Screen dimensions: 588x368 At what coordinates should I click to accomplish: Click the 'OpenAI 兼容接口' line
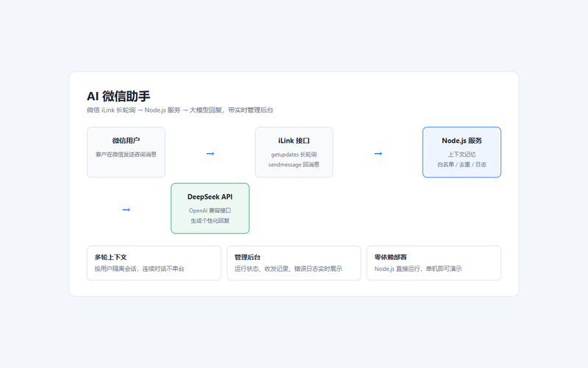(x=210, y=210)
